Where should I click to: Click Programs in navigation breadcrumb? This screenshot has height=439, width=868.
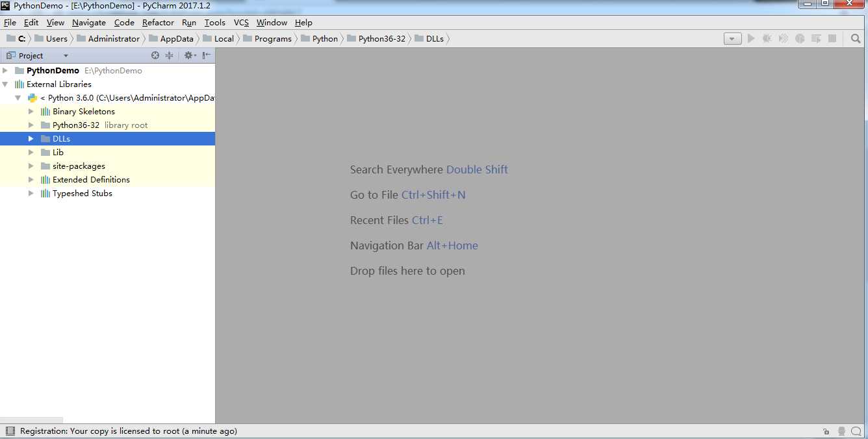[x=267, y=39]
